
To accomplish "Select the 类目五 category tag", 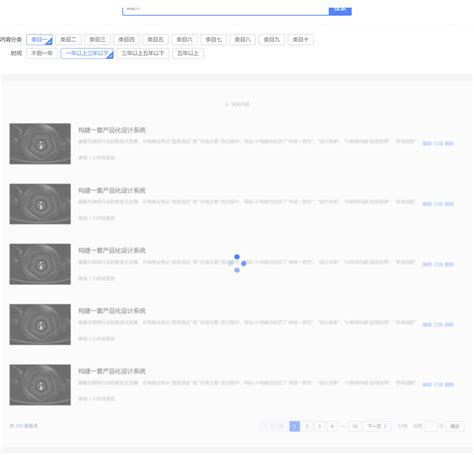I will pyautogui.click(x=155, y=40).
